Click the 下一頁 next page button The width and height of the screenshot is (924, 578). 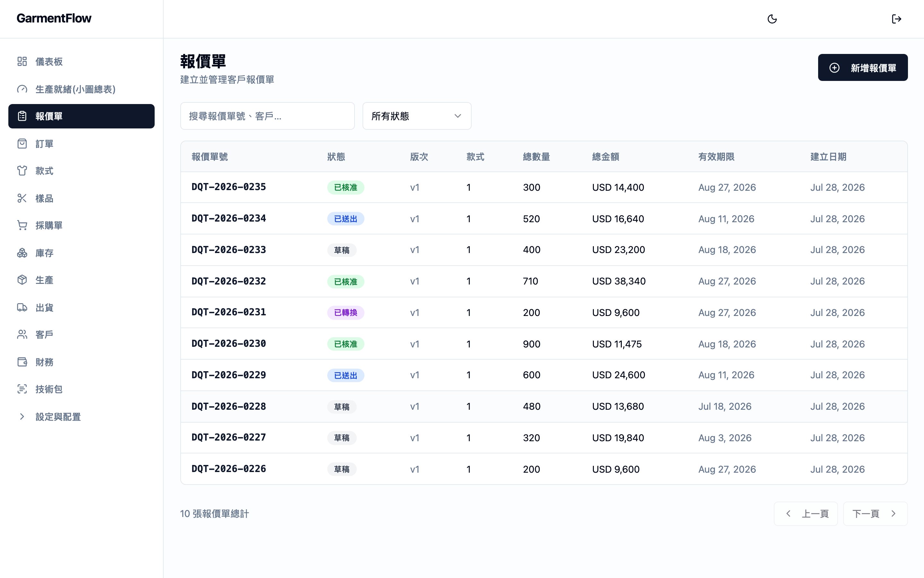coord(875,514)
